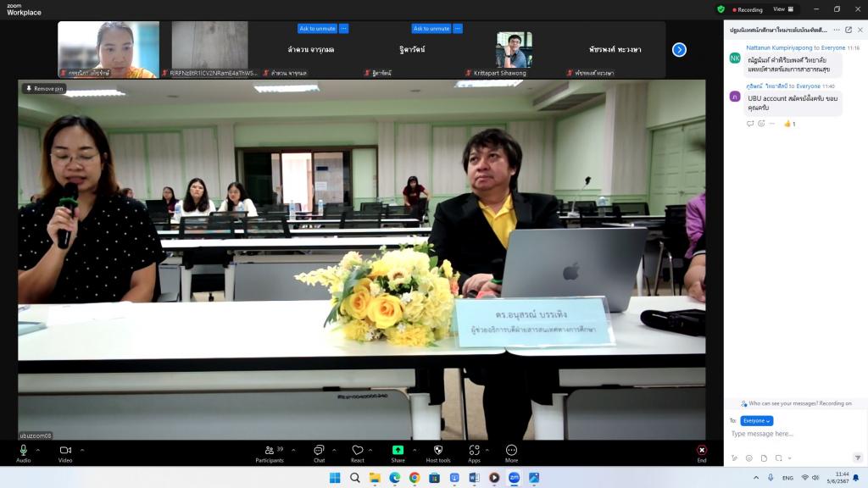Start screen Share with the green button
The image size is (868, 488).
(x=398, y=453)
